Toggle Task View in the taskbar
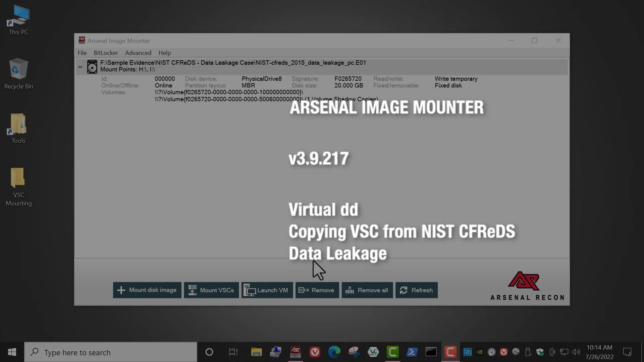644x362 pixels. 233,352
